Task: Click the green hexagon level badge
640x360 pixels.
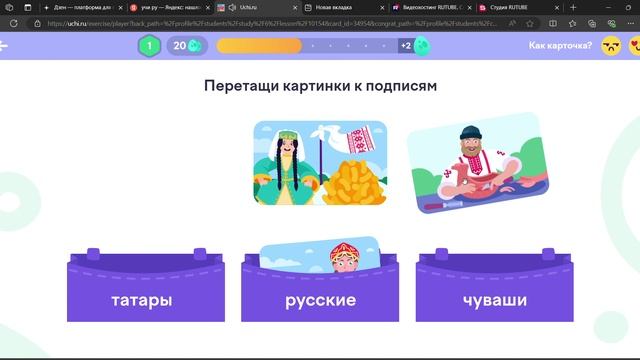Action: point(149,46)
